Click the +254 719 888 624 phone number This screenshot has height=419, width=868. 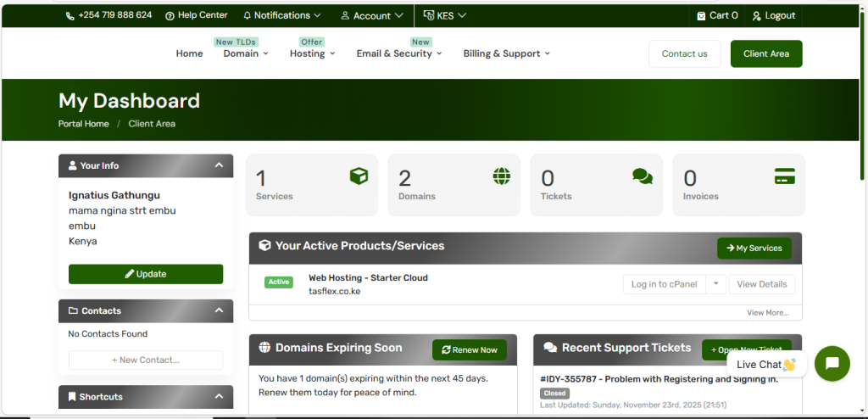pos(115,15)
